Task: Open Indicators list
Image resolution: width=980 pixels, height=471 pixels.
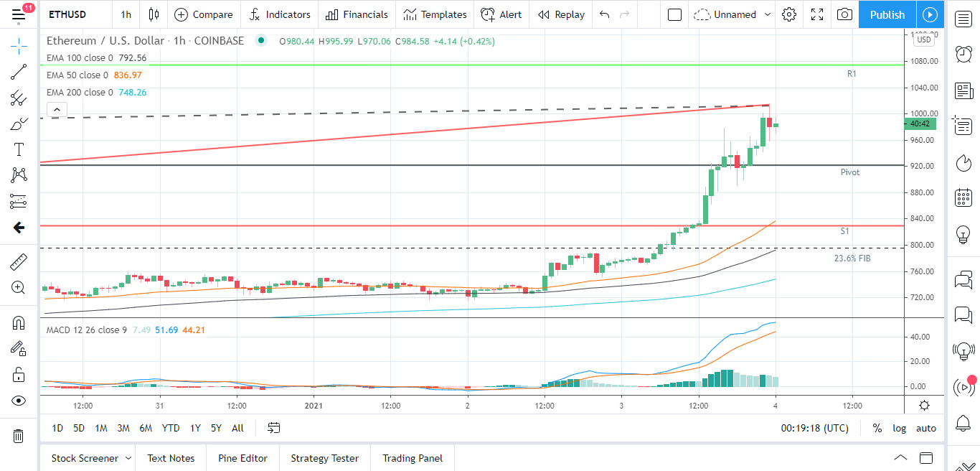Action: click(280, 14)
